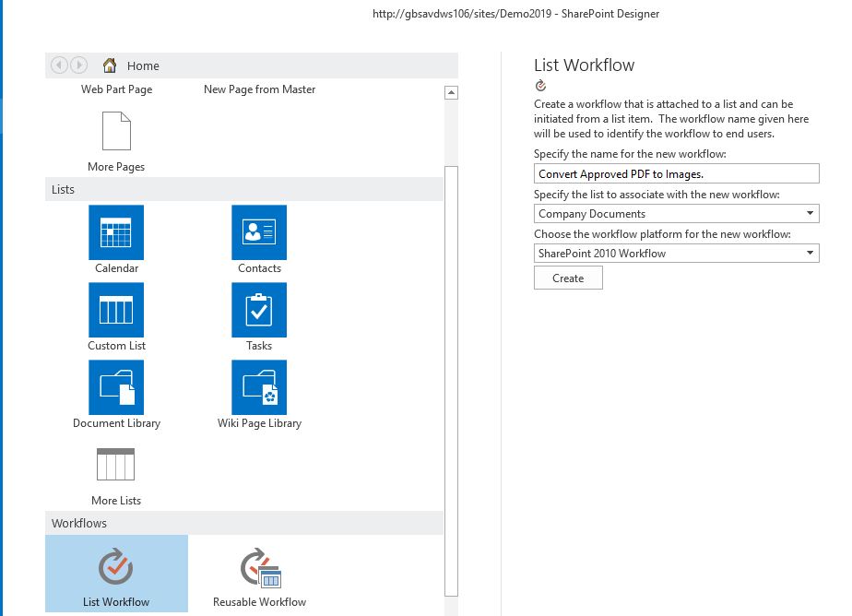This screenshot has width=852, height=616.
Task: Click the back navigation arrow
Action: [x=58, y=65]
